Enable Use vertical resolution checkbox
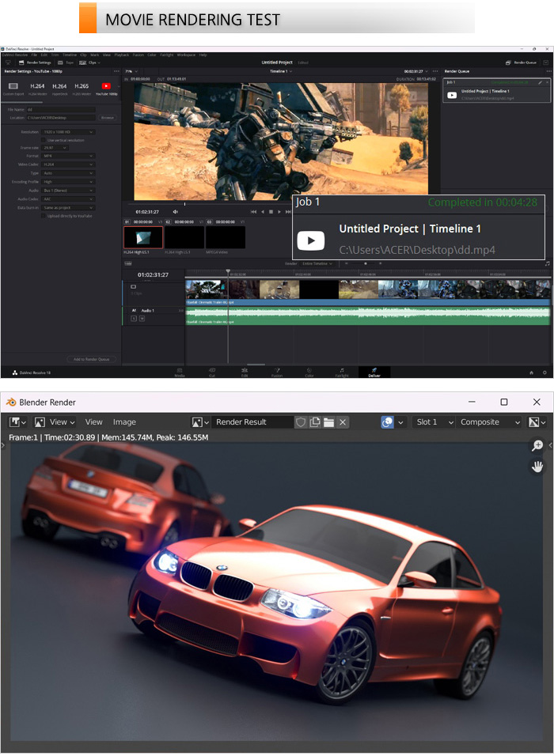554x756 pixels. (x=43, y=140)
